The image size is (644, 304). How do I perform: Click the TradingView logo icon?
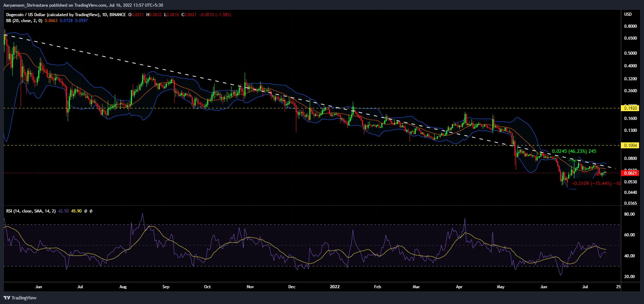(x=7, y=298)
